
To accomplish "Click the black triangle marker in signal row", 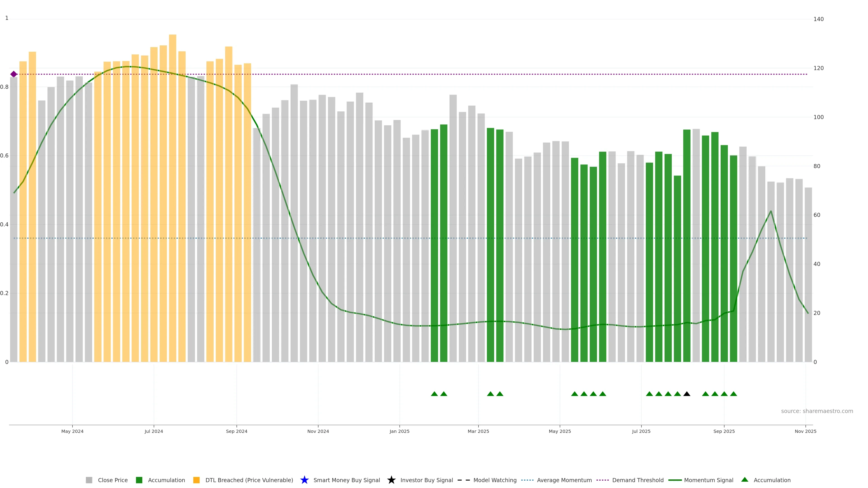I will pos(687,394).
